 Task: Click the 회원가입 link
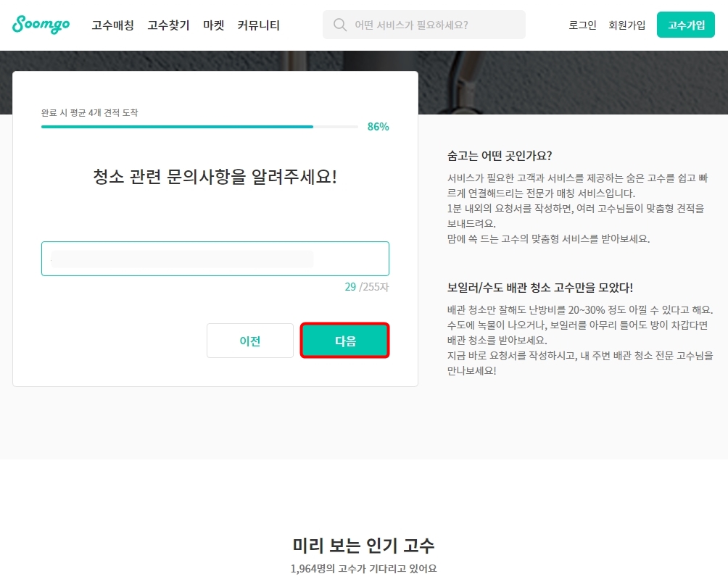click(x=626, y=25)
